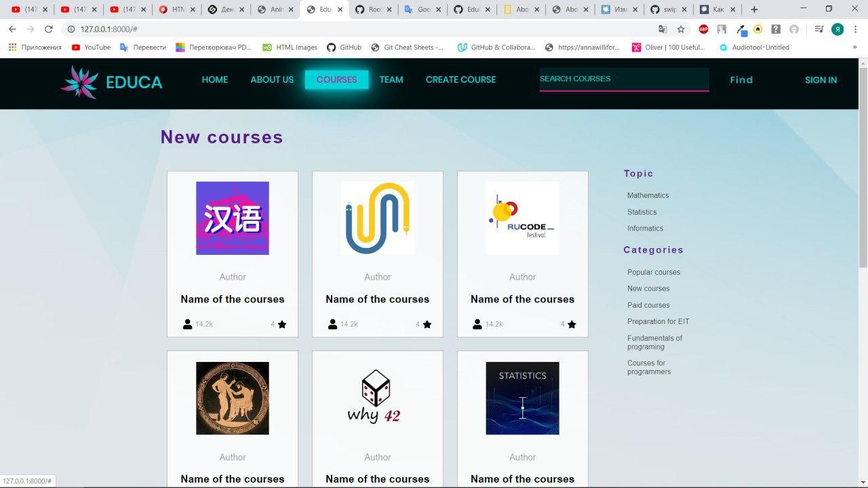This screenshot has height=488, width=868.
Task: Open the Chrome three-dot menu
Action: click(856, 29)
